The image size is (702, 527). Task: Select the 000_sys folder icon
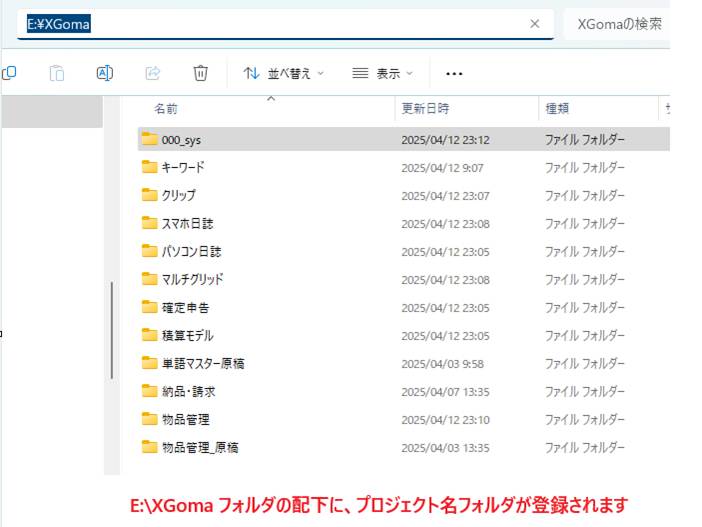tap(150, 139)
